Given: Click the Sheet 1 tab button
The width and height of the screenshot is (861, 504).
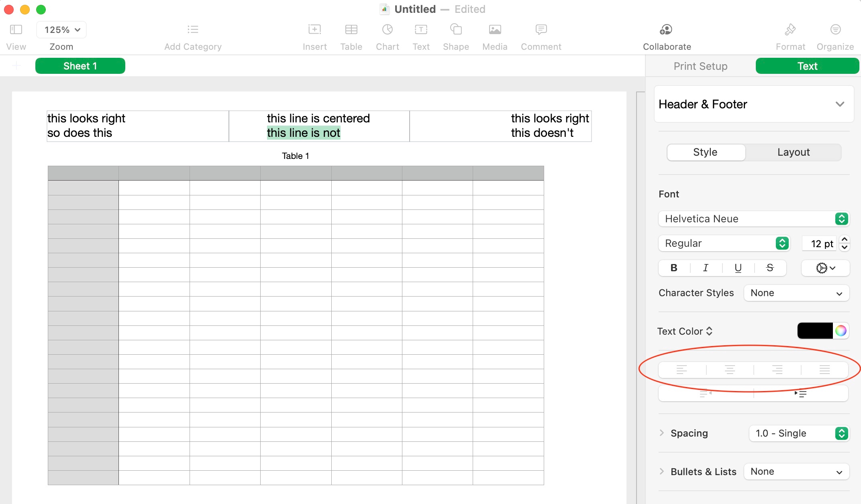Looking at the screenshot, I should pyautogui.click(x=80, y=66).
